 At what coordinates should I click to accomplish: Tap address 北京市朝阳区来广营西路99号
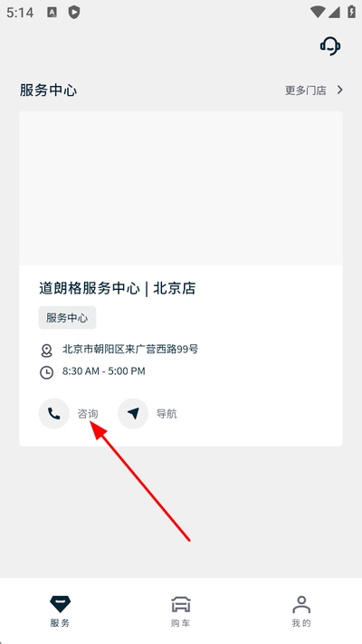pos(130,350)
